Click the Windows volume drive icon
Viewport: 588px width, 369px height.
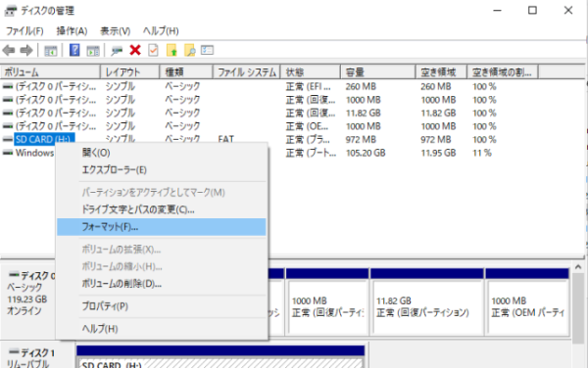pos(8,153)
